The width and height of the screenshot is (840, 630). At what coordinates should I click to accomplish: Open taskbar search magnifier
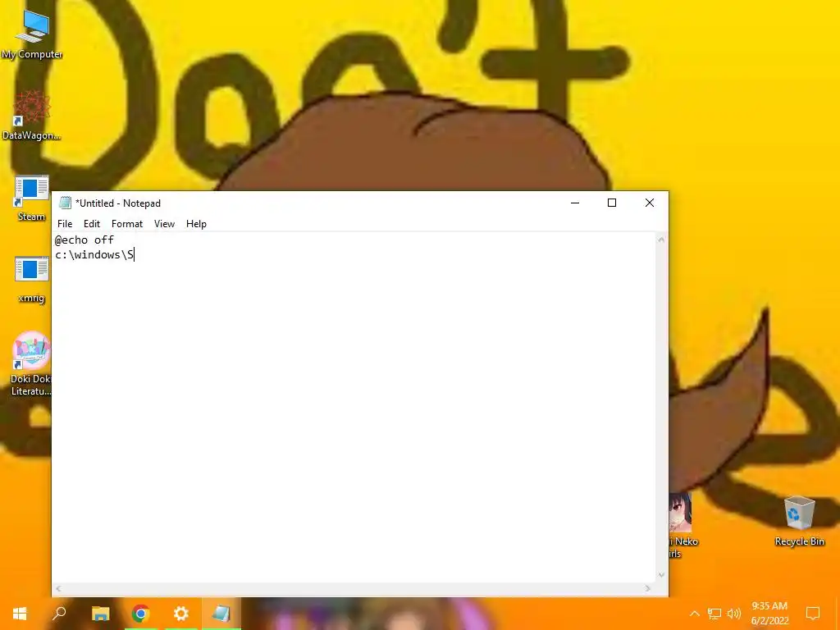pos(59,614)
